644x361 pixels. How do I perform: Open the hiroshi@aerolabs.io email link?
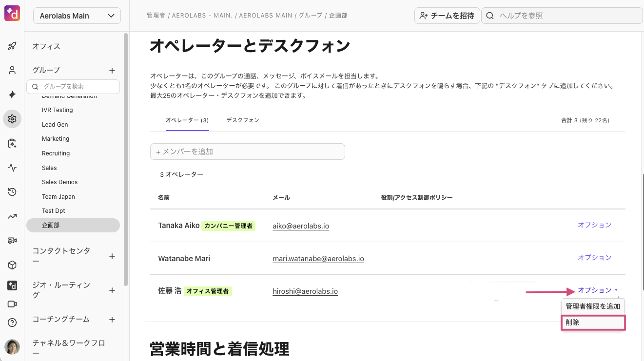(305, 291)
